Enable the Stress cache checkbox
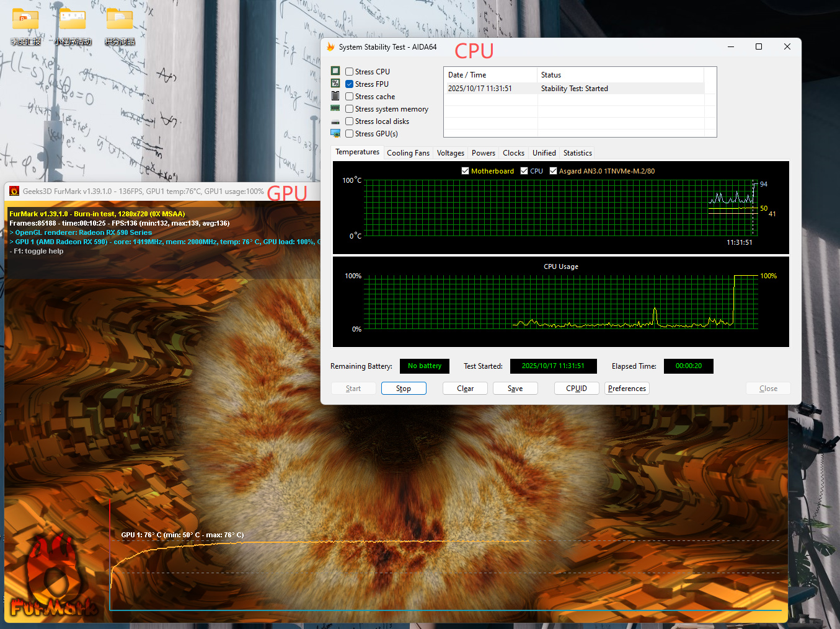840x629 pixels. tap(350, 97)
